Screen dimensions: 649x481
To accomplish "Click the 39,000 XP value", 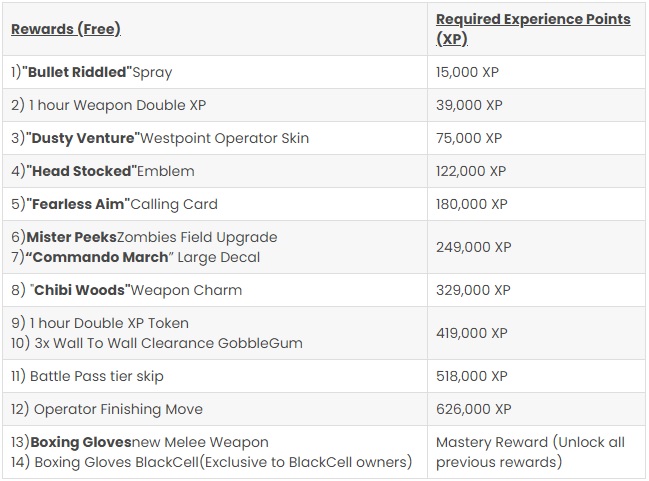I will click(x=469, y=105).
